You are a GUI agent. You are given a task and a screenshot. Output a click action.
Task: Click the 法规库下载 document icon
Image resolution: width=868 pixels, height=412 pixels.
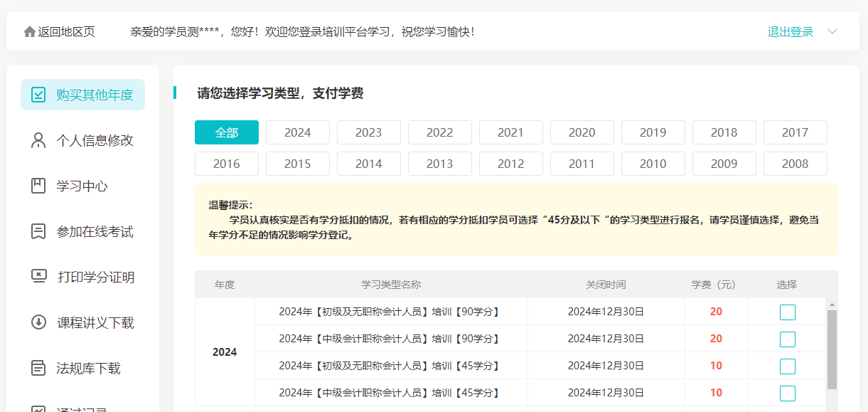(38, 369)
